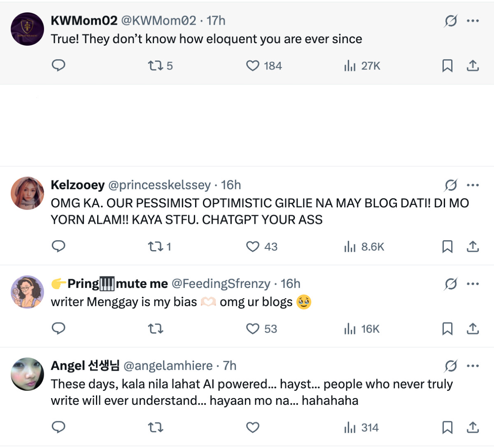Open more options on KWMom02's tweet
This screenshot has height=448, width=494.
tap(473, 21)
